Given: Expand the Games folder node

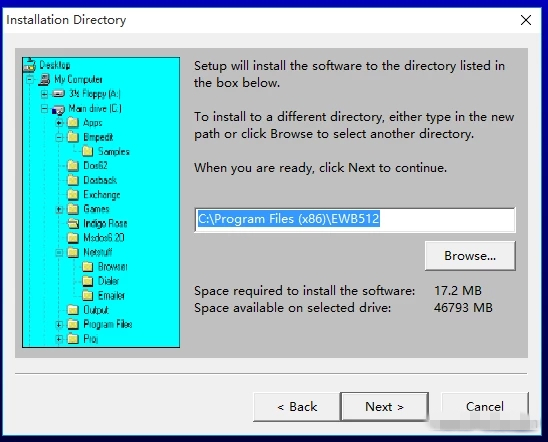Looking at the screenshot, I should click(59, 209).
